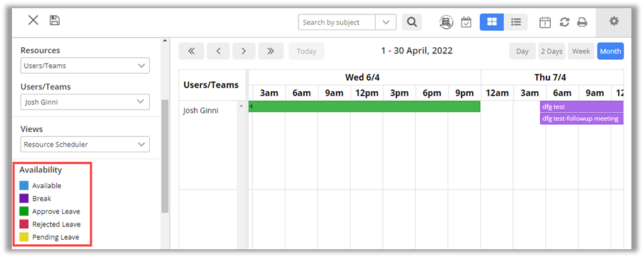The height and width of the screenshot is (258, 644).
Task: Select the 2 Days view
Action: pos(551,51)
